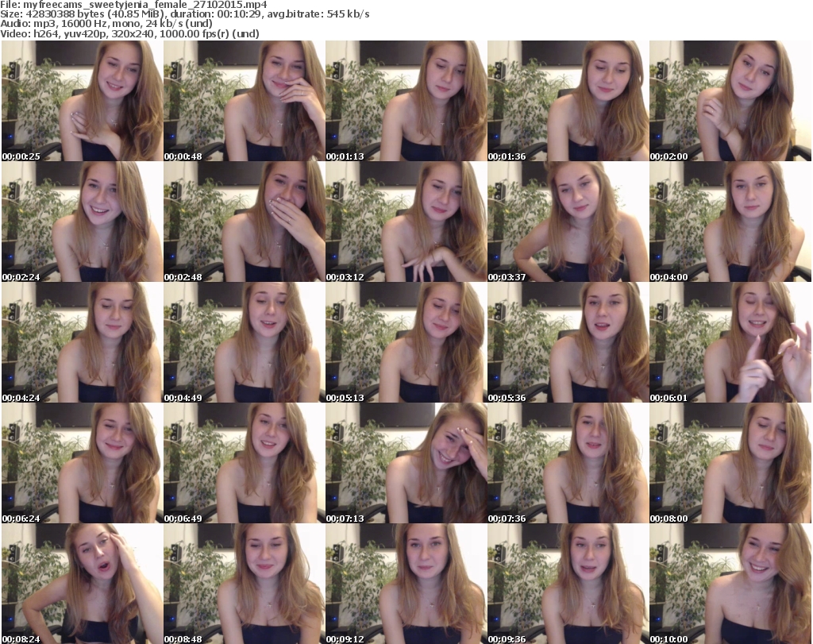Image resolution: width=813 pixels, height=644 pixels.
Task: Pick the 00:05:13 video frame
Action: coord(406,342)
